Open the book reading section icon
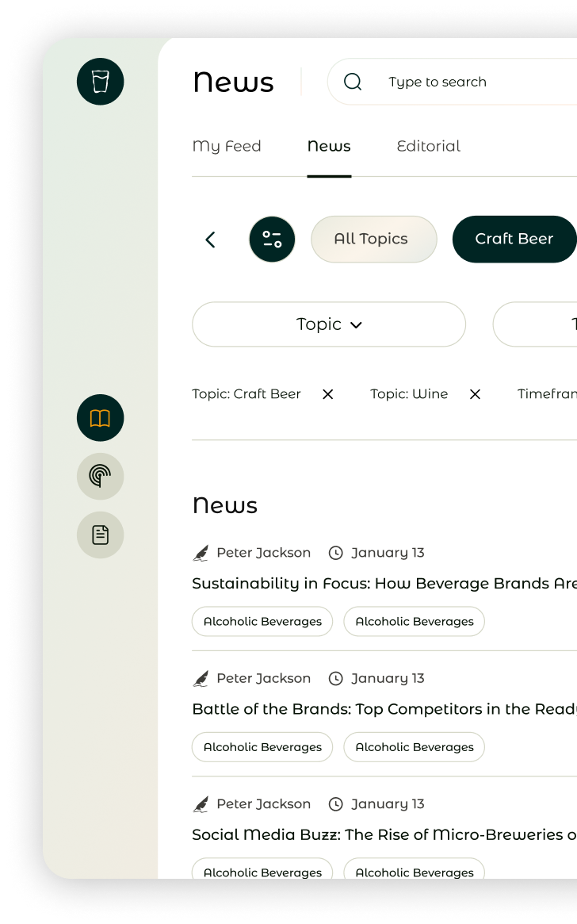This screenshot has height=924, width=577. point(101,418)
